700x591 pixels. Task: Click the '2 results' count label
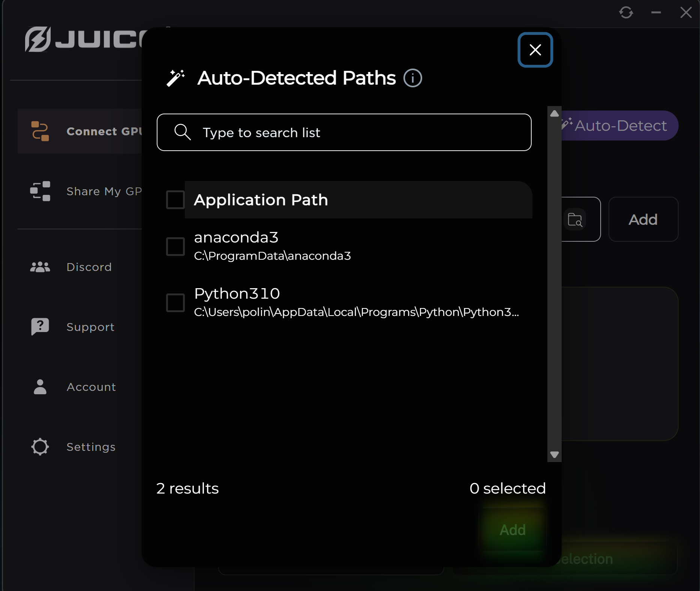coord(187,488)
